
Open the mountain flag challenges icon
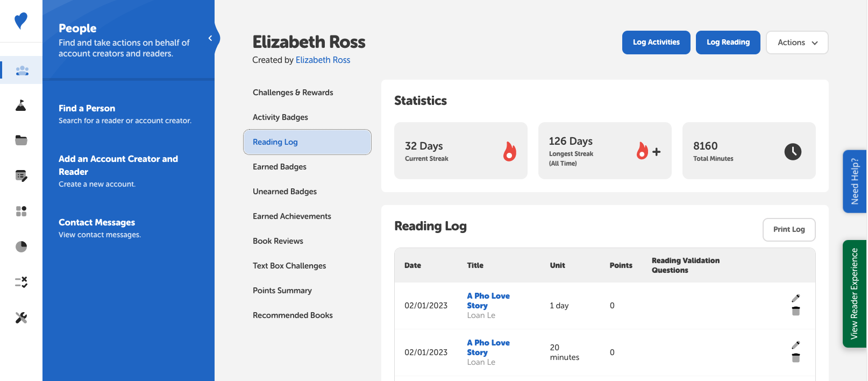coord(21,105)
